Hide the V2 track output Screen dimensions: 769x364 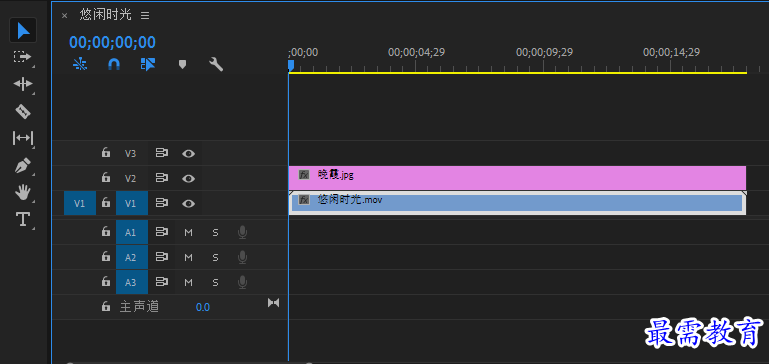point(188,179)
